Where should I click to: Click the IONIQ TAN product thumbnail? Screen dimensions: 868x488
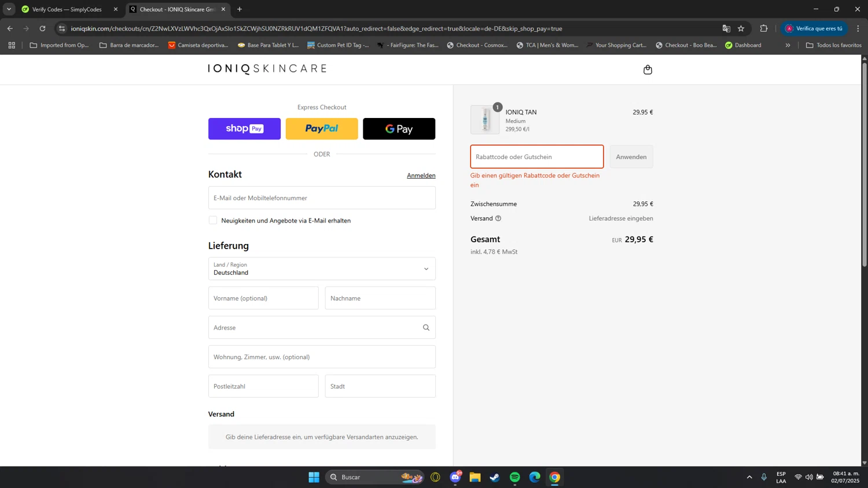click(485, 120)
